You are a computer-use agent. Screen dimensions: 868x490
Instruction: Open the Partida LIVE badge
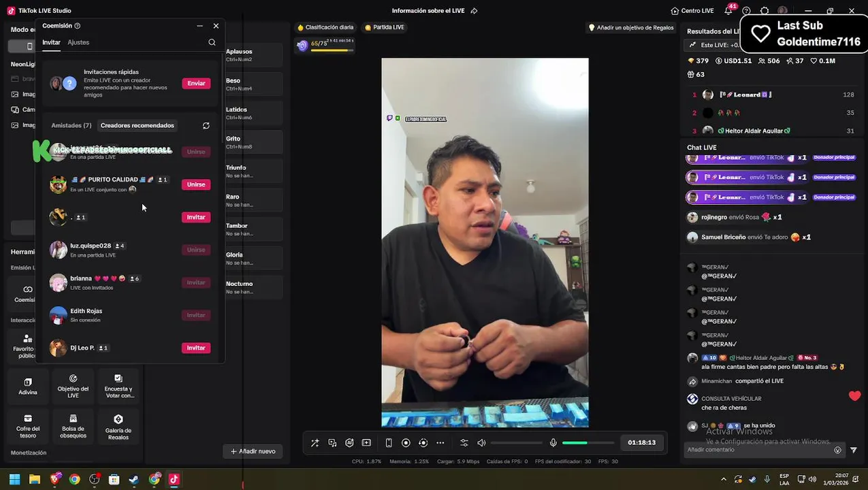[x=385, y=27]
